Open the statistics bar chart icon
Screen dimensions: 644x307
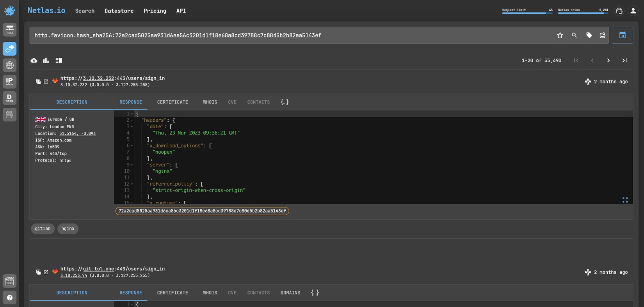(x=46, y=60)
